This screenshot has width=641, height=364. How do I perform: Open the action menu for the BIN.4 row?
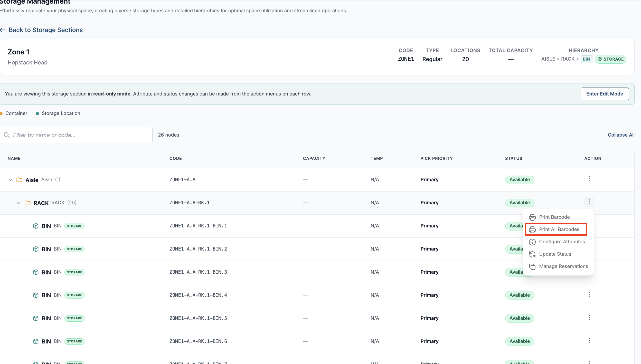pyautogui.click(x=589, y=294)
